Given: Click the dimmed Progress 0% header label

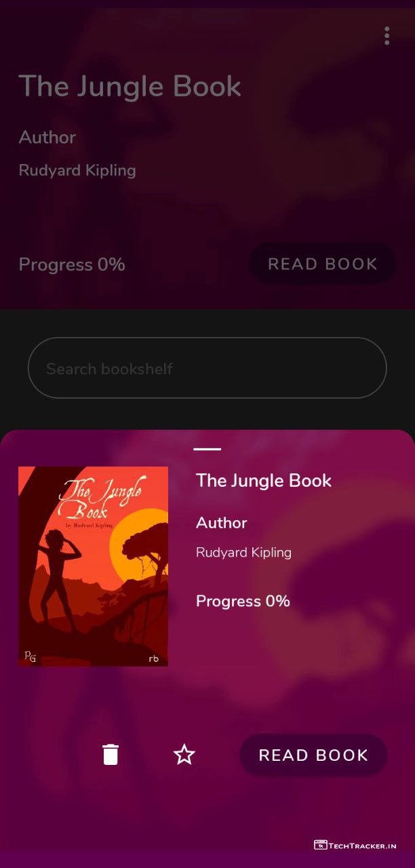Looking at the screenshot, I should pos(72,264).
